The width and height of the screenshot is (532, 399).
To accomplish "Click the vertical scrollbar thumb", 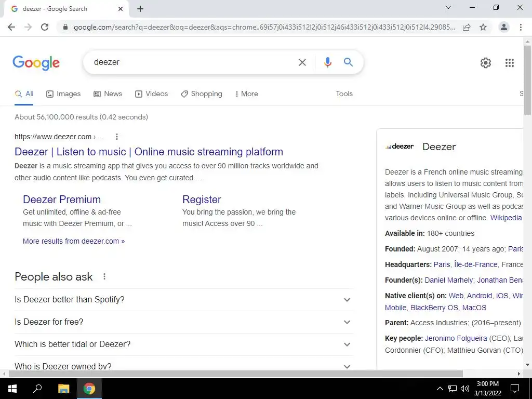I will pos(527,79).
